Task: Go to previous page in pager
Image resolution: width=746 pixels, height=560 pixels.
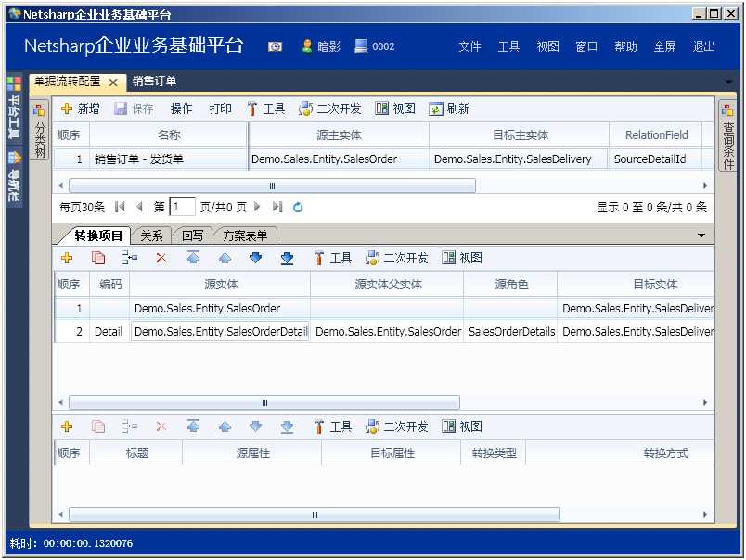Action: pyautogui.click(x=139, y=207)
